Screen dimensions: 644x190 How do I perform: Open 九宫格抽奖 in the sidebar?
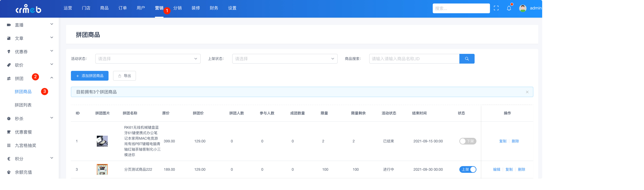coord(26,145)
